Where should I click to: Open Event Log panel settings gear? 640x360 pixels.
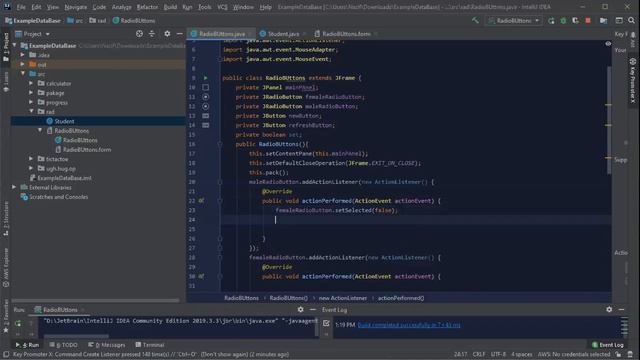click(609, 310)
